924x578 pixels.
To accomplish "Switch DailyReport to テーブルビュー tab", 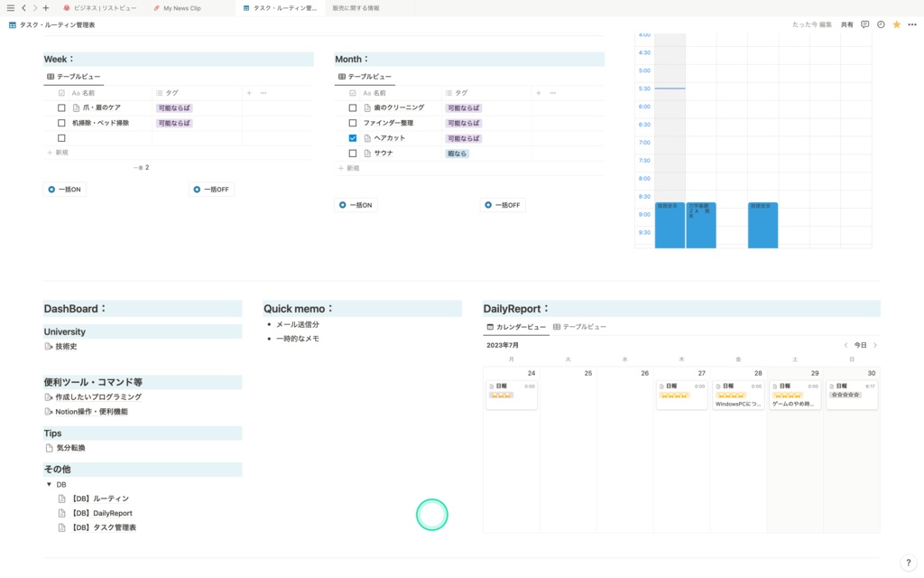I will (x=579, y=327).
